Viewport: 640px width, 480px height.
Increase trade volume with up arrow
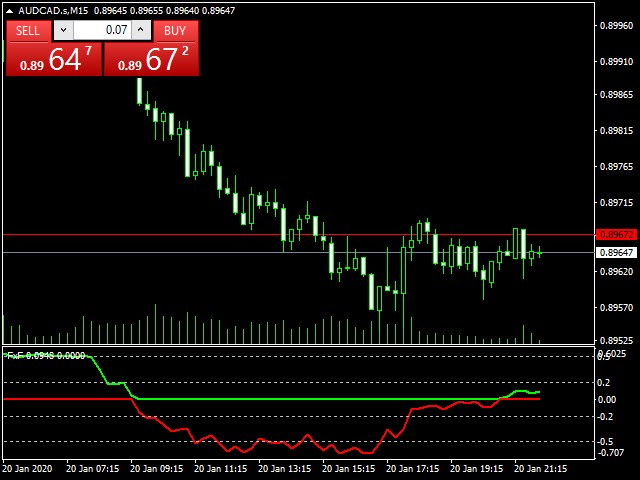[141, 30]
